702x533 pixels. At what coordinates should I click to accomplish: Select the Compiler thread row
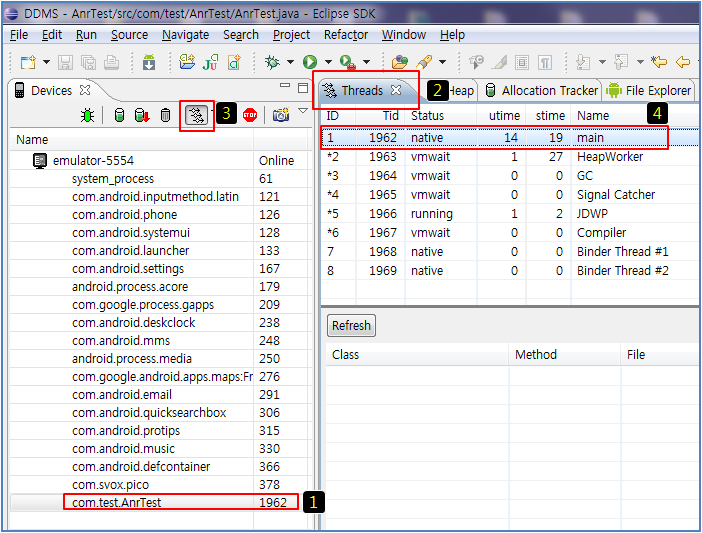(510, 233)
